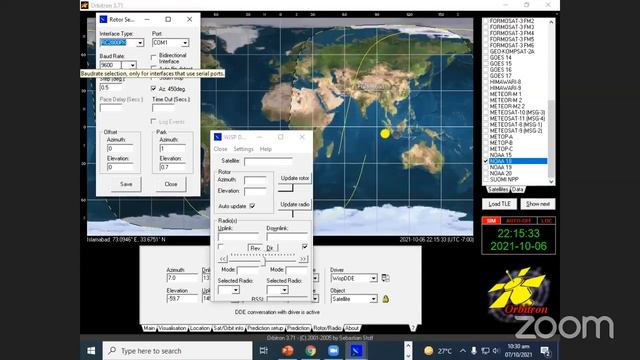Click the 27°C weather widget
640x360 pixels.
[x=438, y=351]
